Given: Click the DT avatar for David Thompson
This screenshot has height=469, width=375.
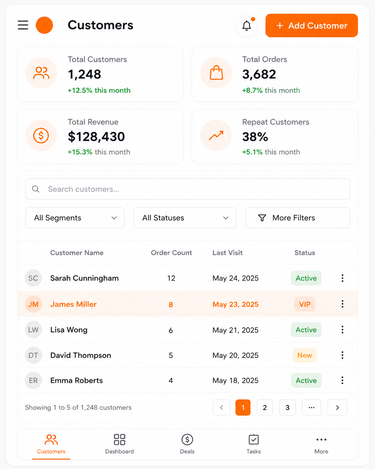Looking at the screenshot, I should pos(33,355).
